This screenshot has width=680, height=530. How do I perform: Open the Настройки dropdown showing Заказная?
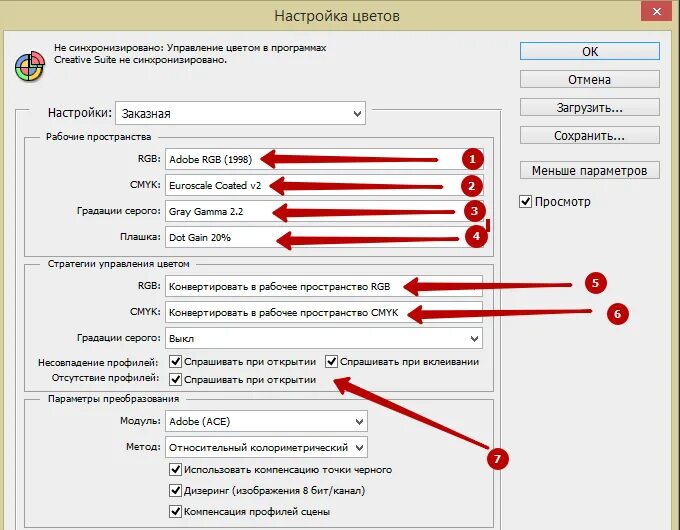(x=240, y=113)
